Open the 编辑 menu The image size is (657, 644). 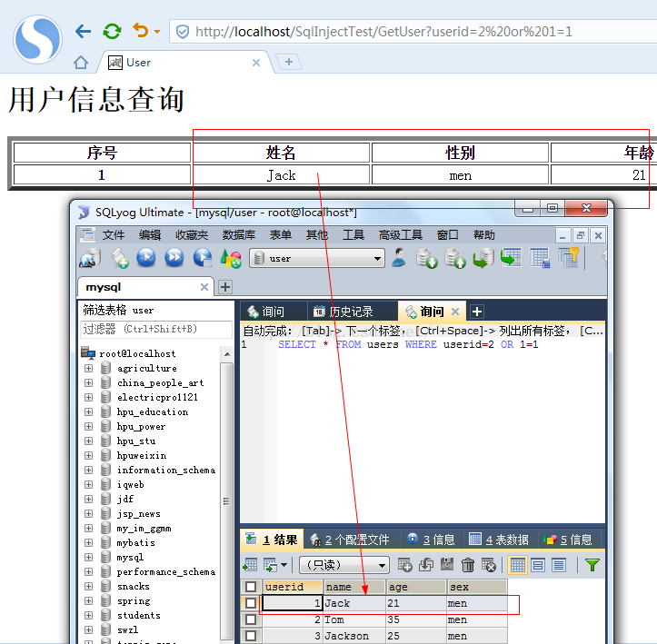click(150, 235)
